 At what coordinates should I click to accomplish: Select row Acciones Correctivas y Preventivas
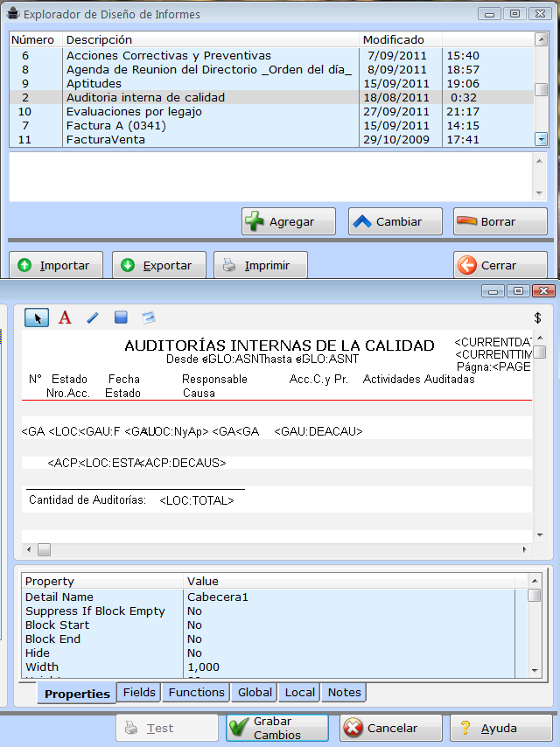click(271, 56)
